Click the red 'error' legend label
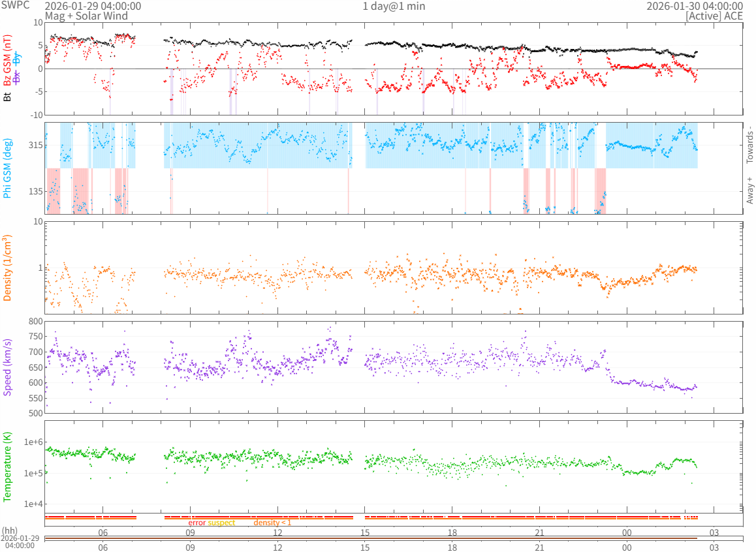 pos(197,523)
